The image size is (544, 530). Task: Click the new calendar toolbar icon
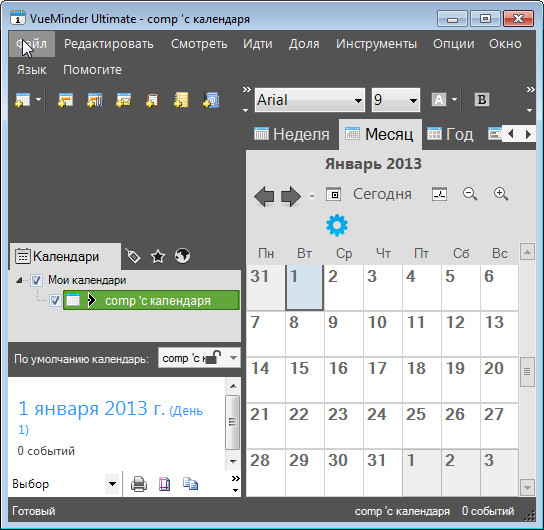point(23,100)
